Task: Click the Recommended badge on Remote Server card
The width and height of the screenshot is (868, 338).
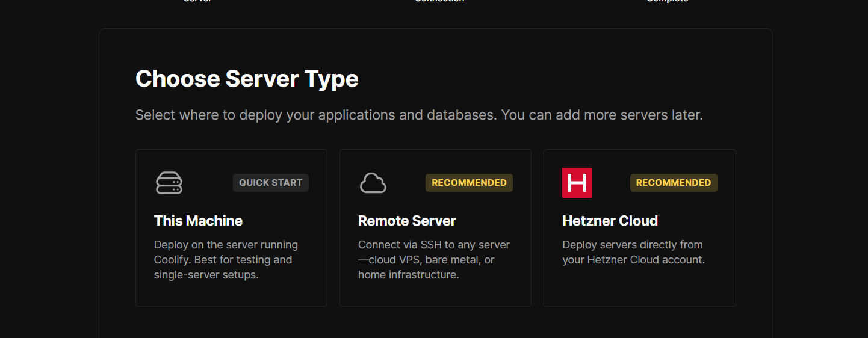Action: tap(469, 183)
